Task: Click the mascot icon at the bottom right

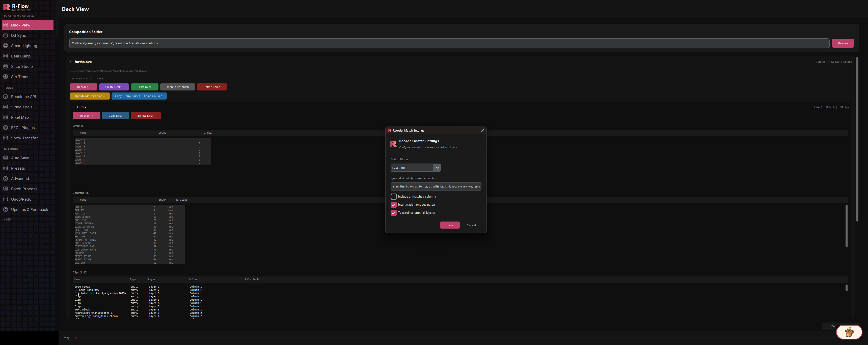Action: 849,332
